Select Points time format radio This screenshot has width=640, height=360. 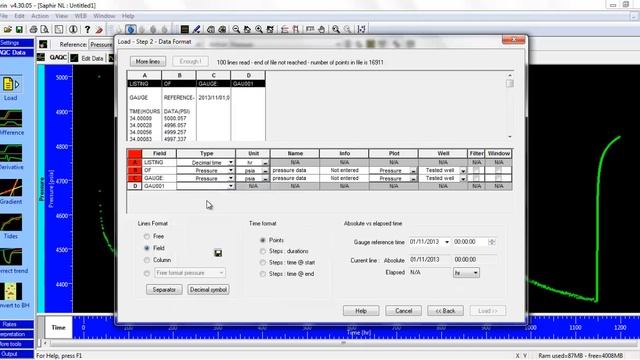(x=263, y=240)
